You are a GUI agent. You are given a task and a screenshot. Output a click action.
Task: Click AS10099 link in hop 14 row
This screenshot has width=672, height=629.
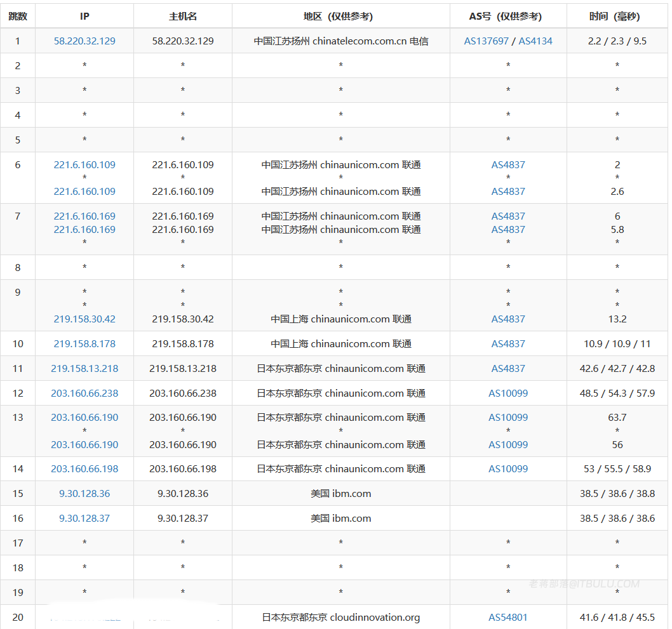point(508,469)
